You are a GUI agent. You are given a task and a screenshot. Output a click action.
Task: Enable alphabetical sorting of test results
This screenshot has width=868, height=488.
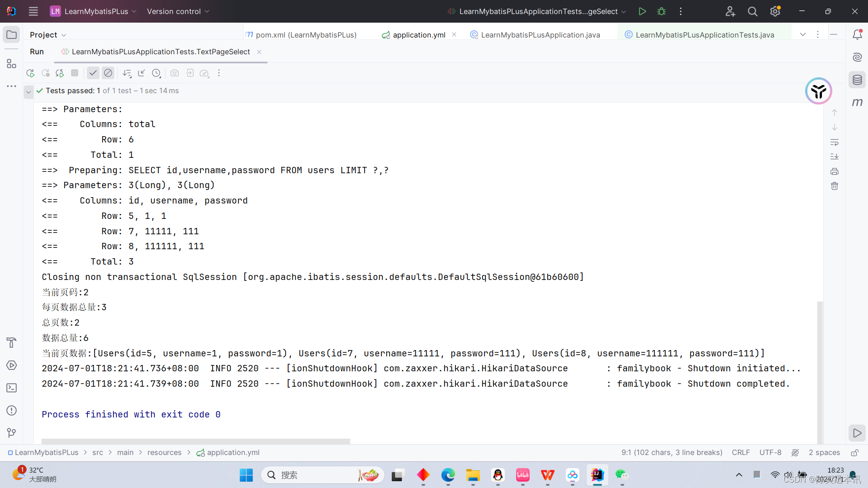pos(127,73)
